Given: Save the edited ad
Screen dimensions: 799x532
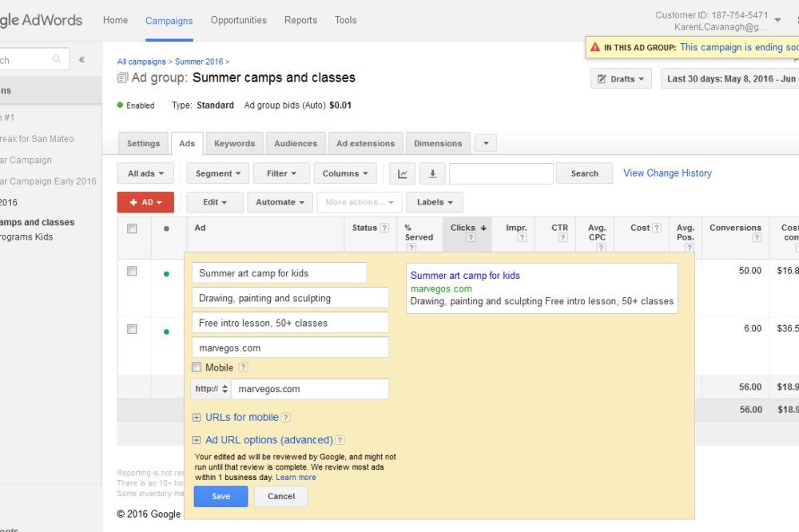Looking at the screenshot, I should tap(221, 496).
